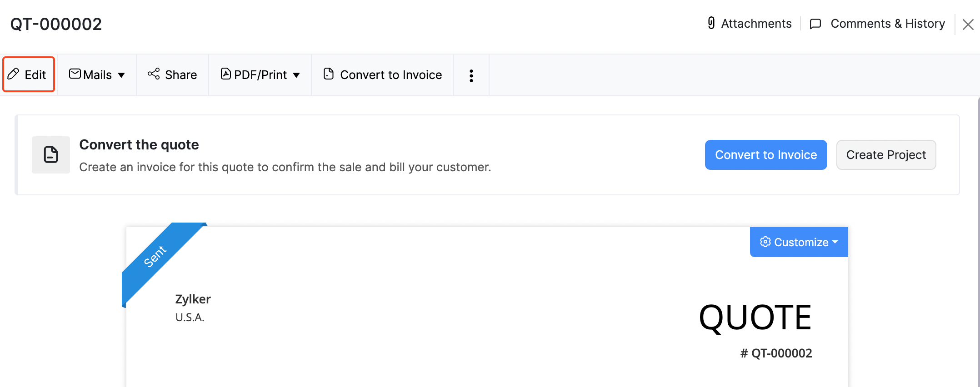
Task: Click the Mails envelope icon
Action: (x=75, y=74)
